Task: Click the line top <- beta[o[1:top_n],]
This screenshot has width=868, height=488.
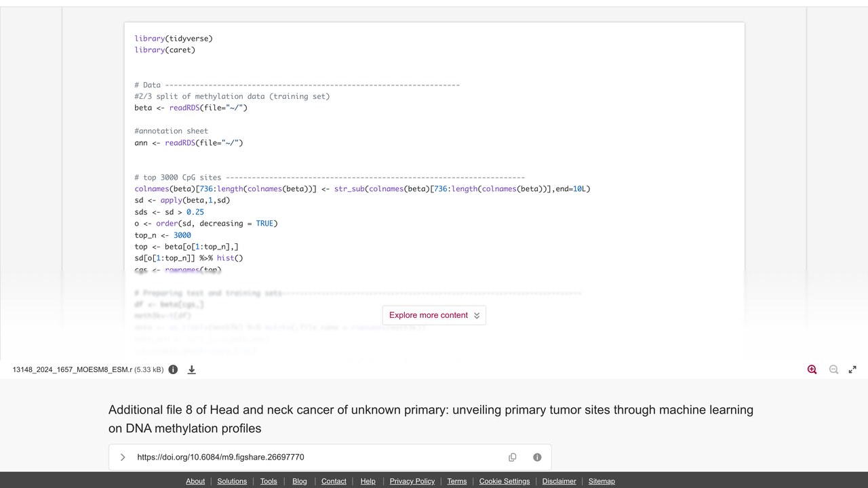Action: coord(186,247)
